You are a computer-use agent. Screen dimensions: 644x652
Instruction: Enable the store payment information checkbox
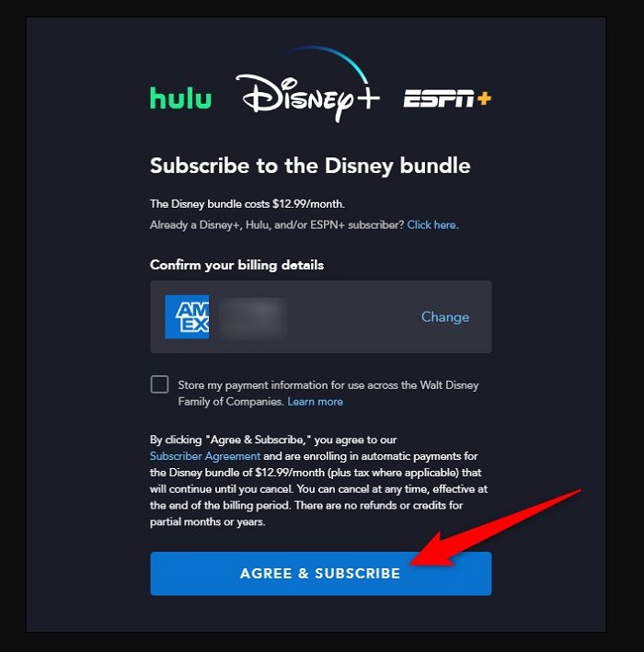coord(159,384)
